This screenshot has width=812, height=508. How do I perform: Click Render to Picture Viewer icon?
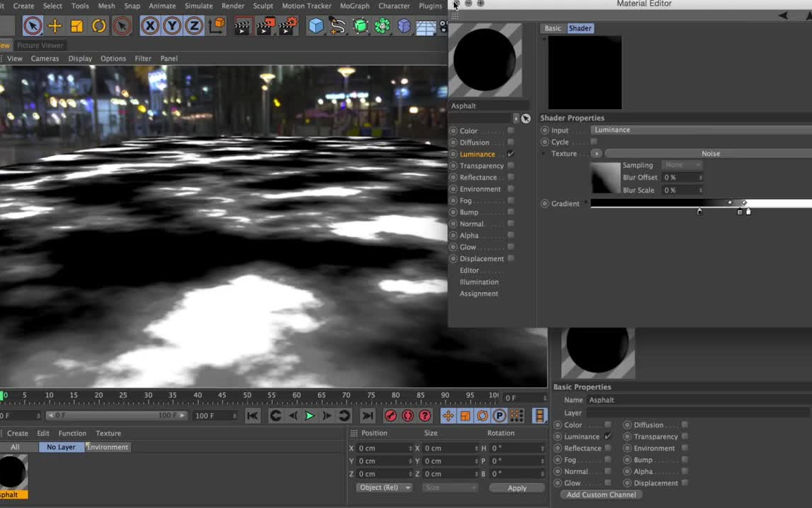pos(264,26)
